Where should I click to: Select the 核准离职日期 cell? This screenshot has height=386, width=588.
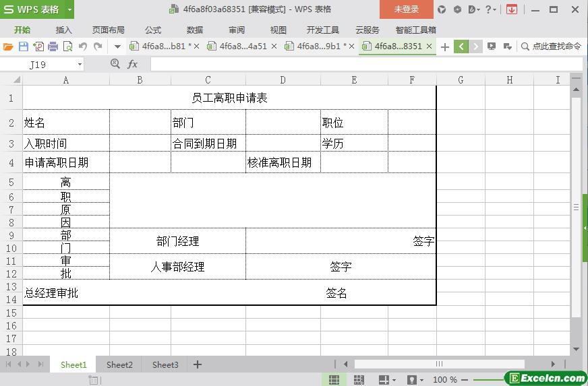coord(283,162)
